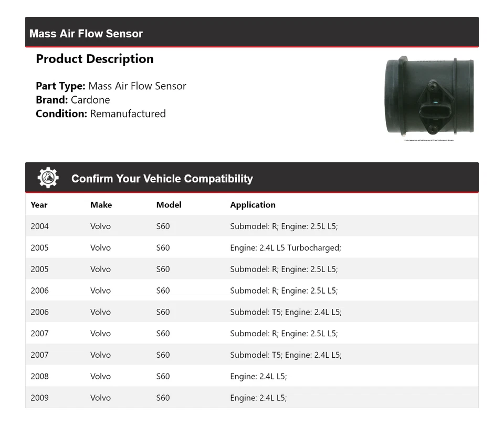
Task: Click the mass air flow sensor product image
Action: (429, 97)
